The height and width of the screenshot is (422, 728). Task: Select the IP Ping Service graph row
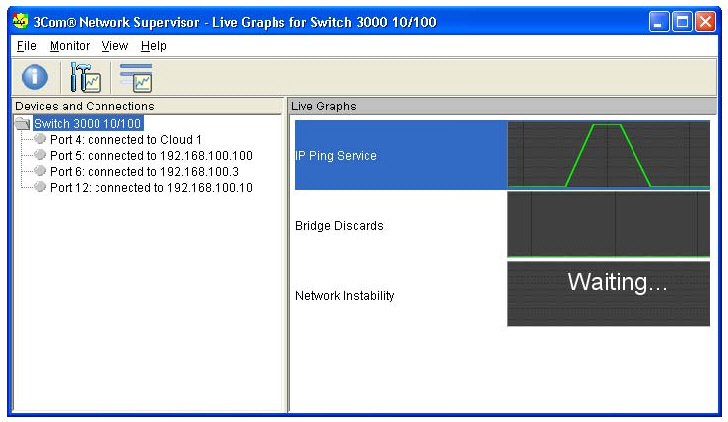[502, 155]
